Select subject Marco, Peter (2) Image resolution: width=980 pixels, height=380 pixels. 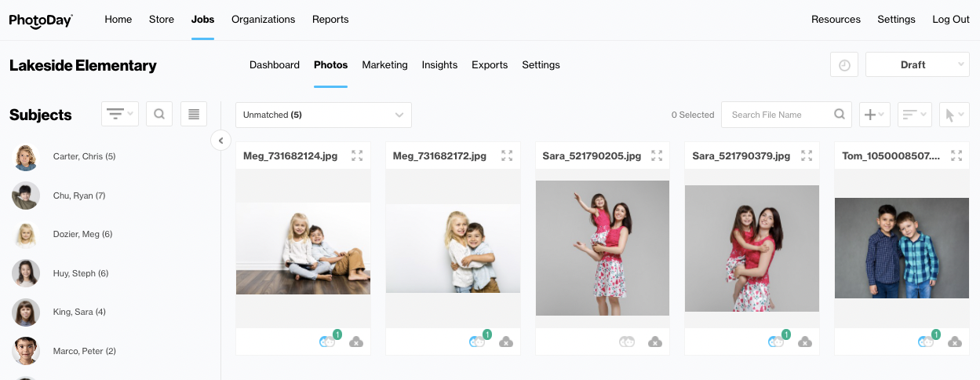click(85, 351)
